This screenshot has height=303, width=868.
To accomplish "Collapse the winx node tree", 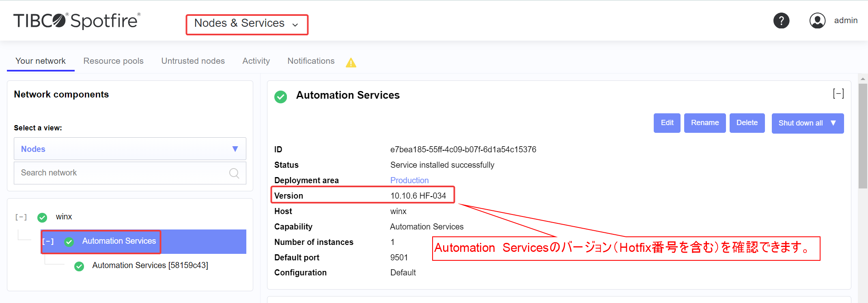I will [x=21, y=217].
